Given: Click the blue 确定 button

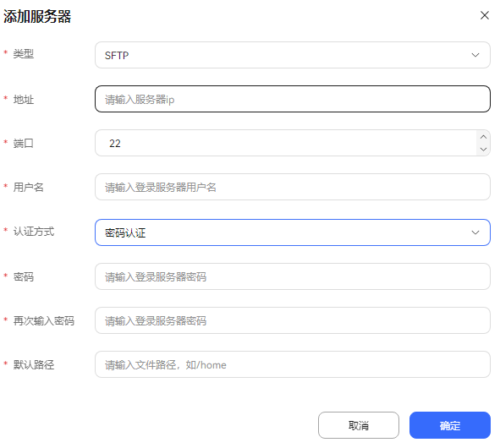Looking at the screenshot, I should click(449, 425).
